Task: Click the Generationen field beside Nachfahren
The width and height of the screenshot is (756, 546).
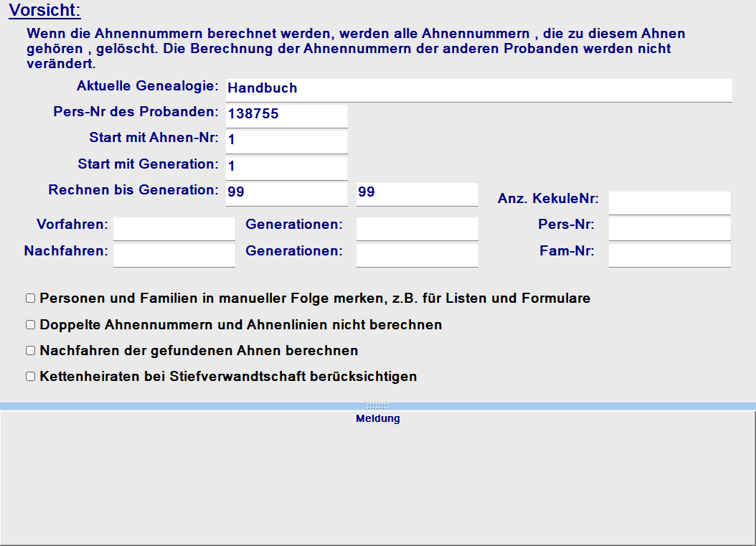Action: pos(417,255)
